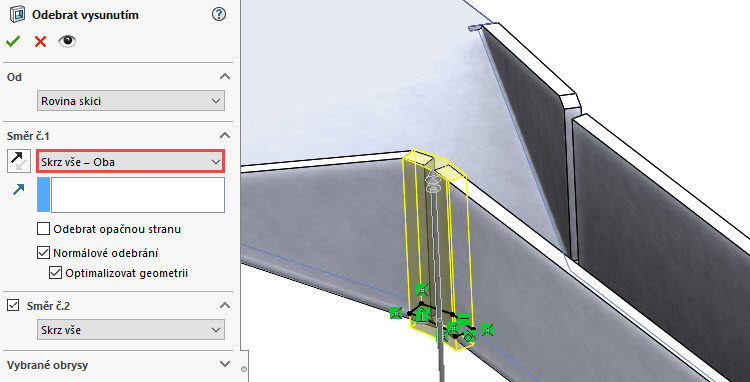Open the Směr č.2 Skrz vše dropdown
The height and width of the screenshot is (382, 750).
click(x=131, y=329)
